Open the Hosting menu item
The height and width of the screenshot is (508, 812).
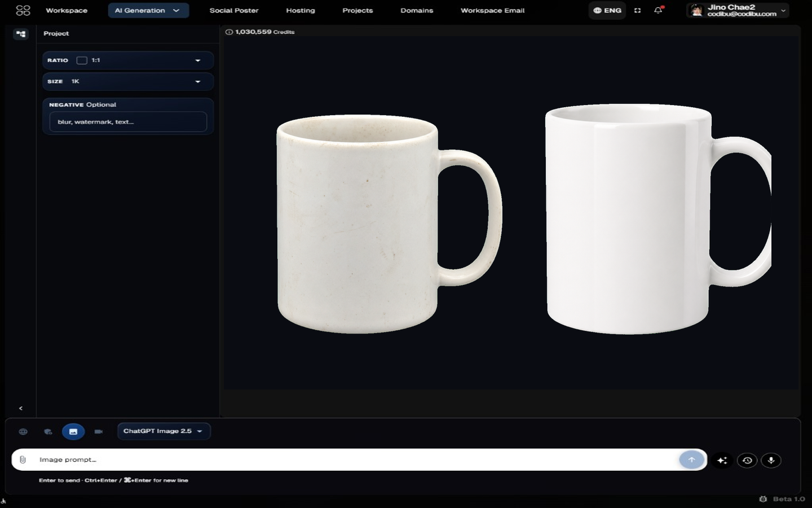point(301,10)
